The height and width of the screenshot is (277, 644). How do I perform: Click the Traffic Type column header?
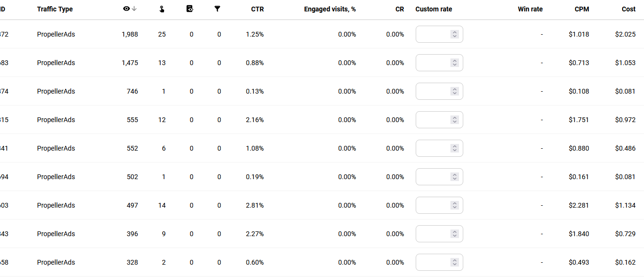[x=55, y=9]
